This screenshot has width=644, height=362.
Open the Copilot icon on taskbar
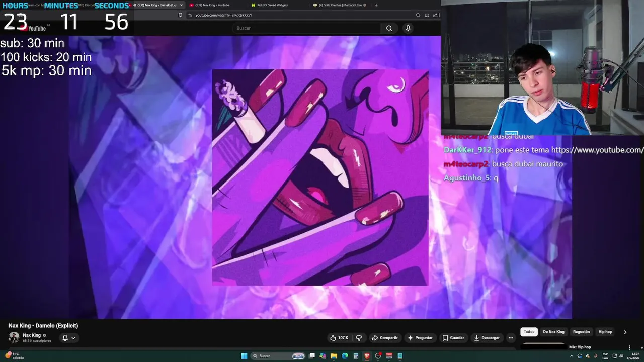(x=323, y=356)
